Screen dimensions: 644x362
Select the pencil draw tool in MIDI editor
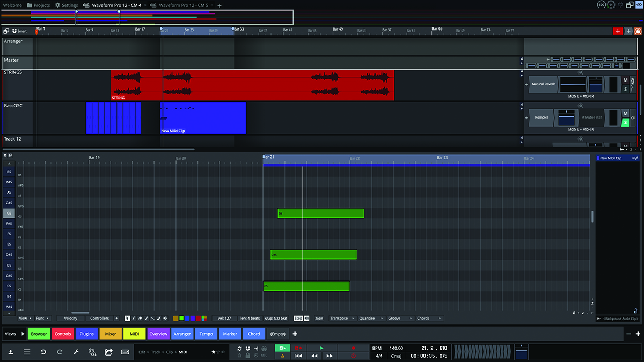[134, 319]
